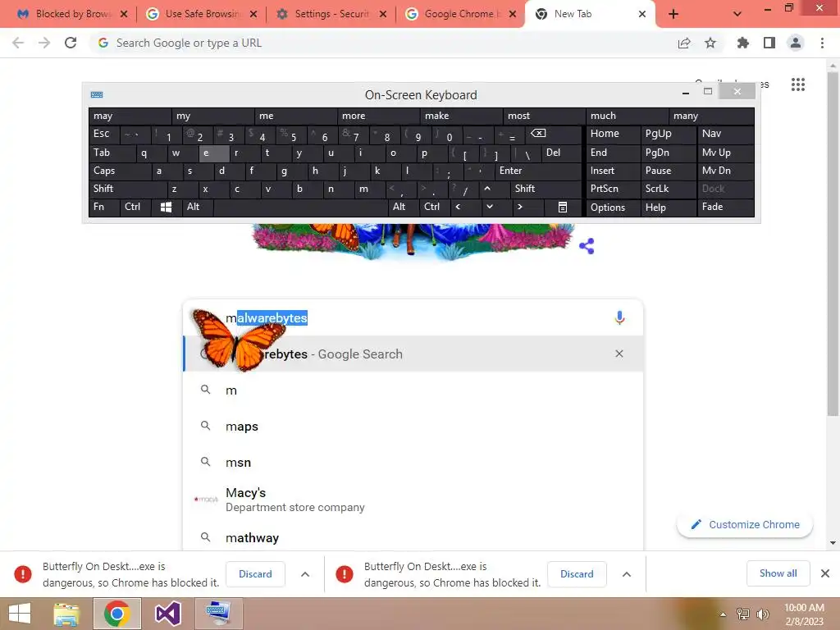Toggle the Fade key
Screen dimensions: 840x630
(x=725, y=207)
